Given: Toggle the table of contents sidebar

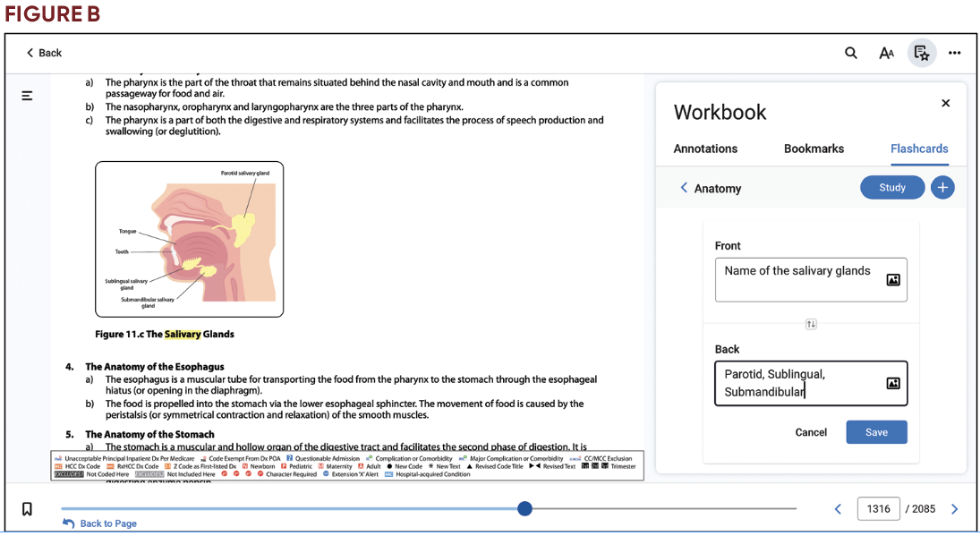Looking at the screenshot, I should [26, 95].
